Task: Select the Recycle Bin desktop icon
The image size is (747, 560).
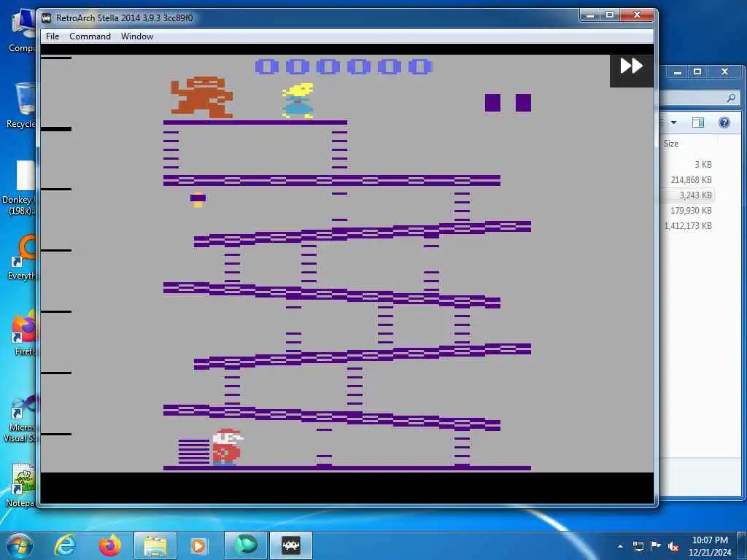Action: tap(21, 106)
